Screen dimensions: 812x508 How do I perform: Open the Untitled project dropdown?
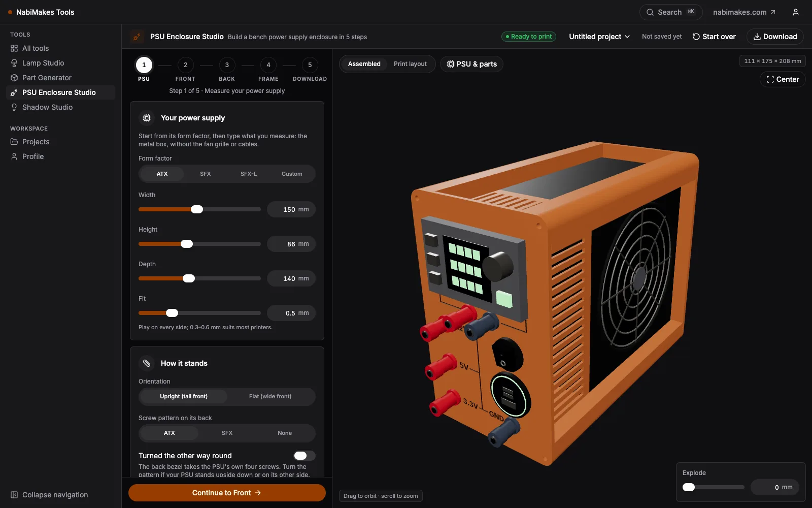click(599, 37)
